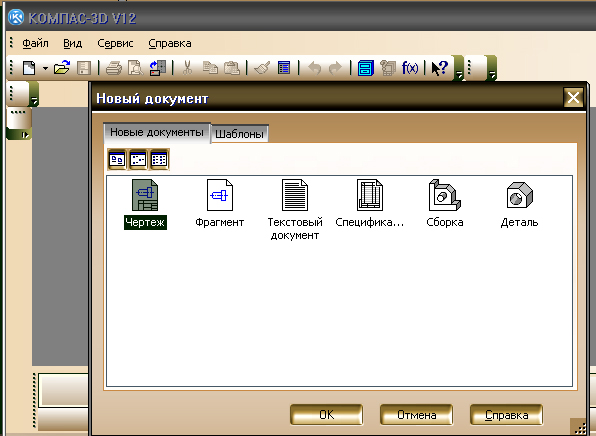
Task: Open the dropdown arrow beside New document
Action: click(45, 68)
